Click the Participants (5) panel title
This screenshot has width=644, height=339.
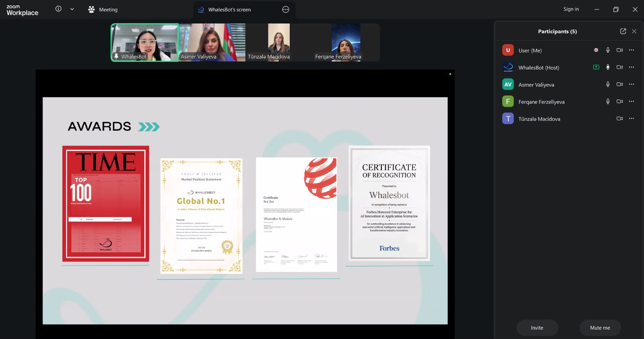(557, 31)
